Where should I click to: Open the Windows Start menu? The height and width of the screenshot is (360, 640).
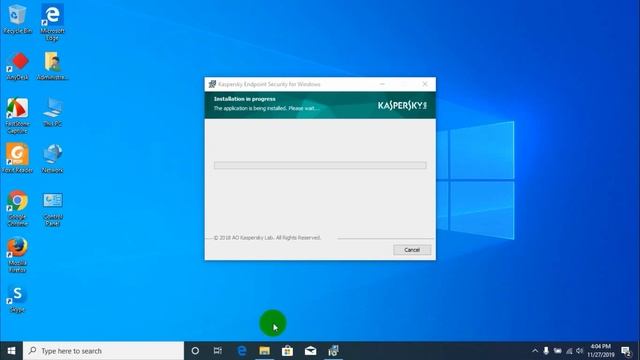(11, 351)
